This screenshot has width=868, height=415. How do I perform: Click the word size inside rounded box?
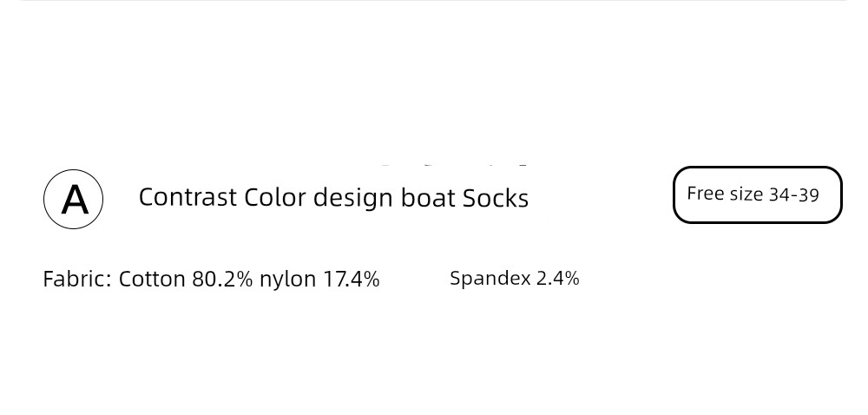(746, 194)
